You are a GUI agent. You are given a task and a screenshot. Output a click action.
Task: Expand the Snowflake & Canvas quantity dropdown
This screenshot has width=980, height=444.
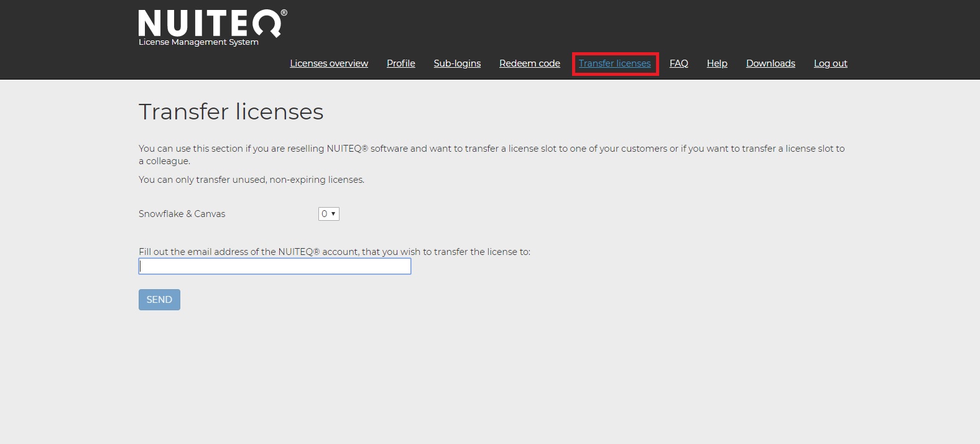point(329,214)
